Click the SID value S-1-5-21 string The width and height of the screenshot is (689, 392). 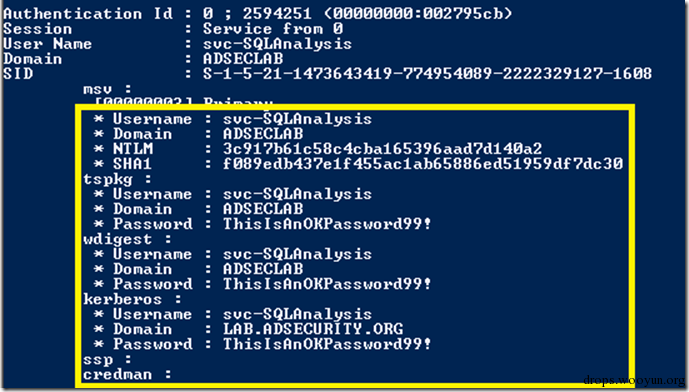[427, 73]
